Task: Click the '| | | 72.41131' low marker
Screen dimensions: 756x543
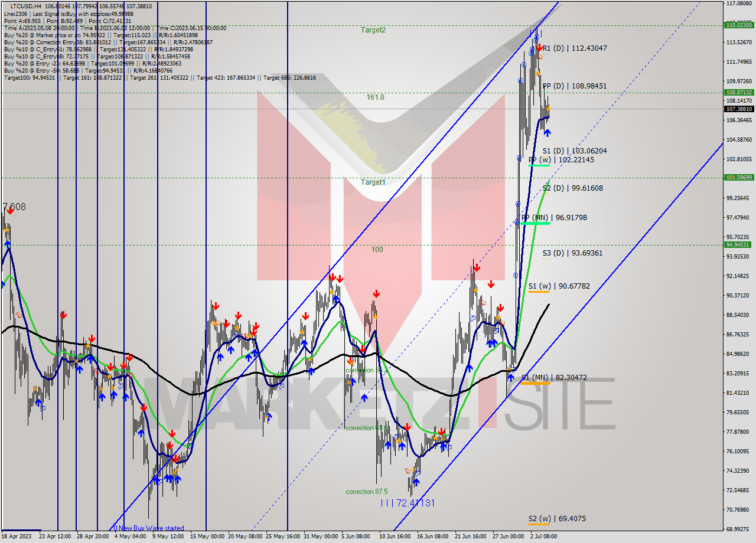Action: point(408,503)
